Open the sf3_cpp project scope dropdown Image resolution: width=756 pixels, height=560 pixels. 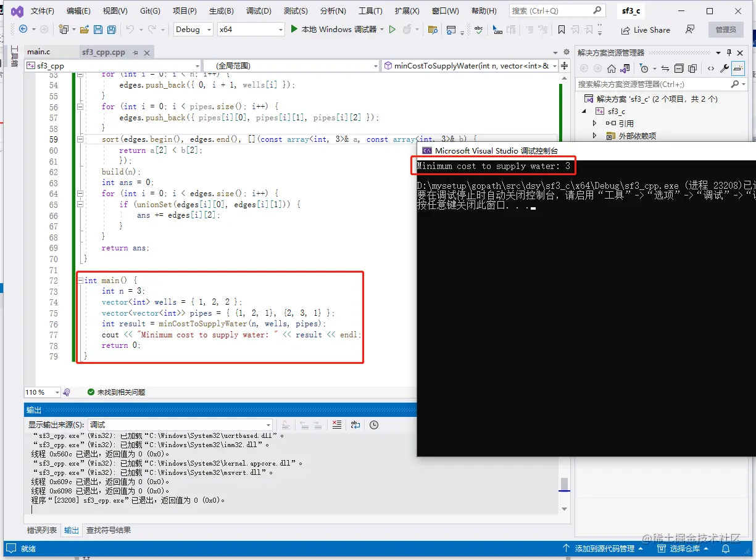[x=113, y=65]
